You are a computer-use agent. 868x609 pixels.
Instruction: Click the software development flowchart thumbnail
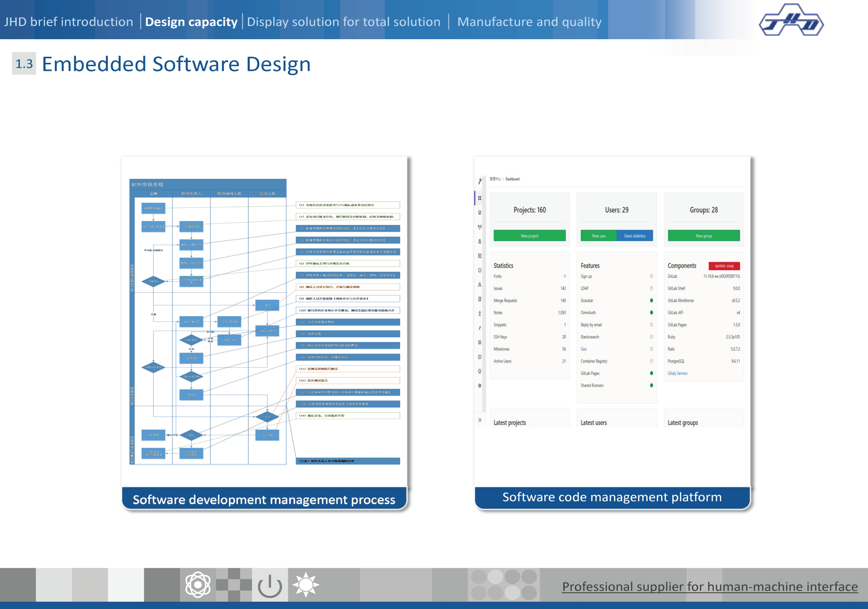265,322
